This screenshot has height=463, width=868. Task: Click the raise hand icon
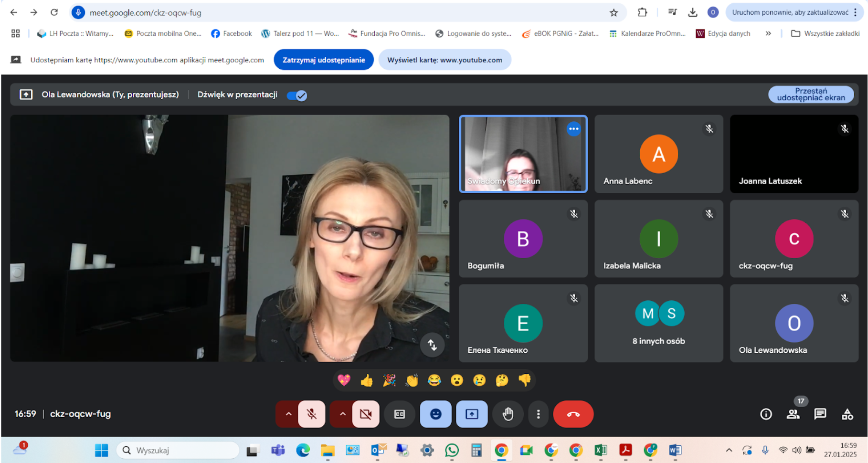coord(508,414)
